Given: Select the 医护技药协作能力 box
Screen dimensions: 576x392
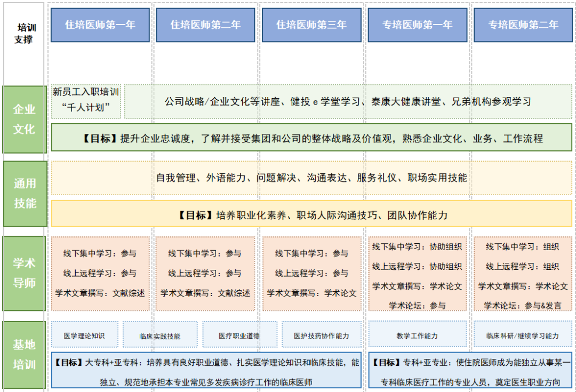Looking at the screenshot, I should point(322,335).
